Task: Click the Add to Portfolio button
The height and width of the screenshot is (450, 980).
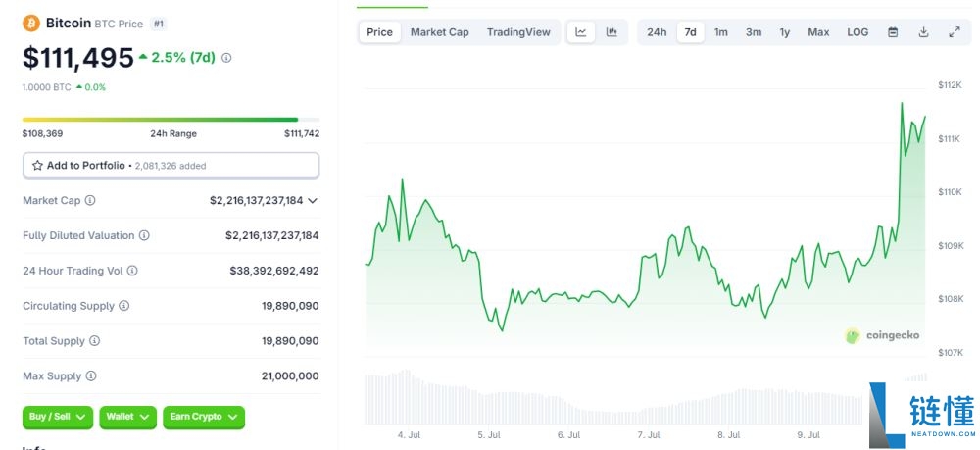Action: 171,166
